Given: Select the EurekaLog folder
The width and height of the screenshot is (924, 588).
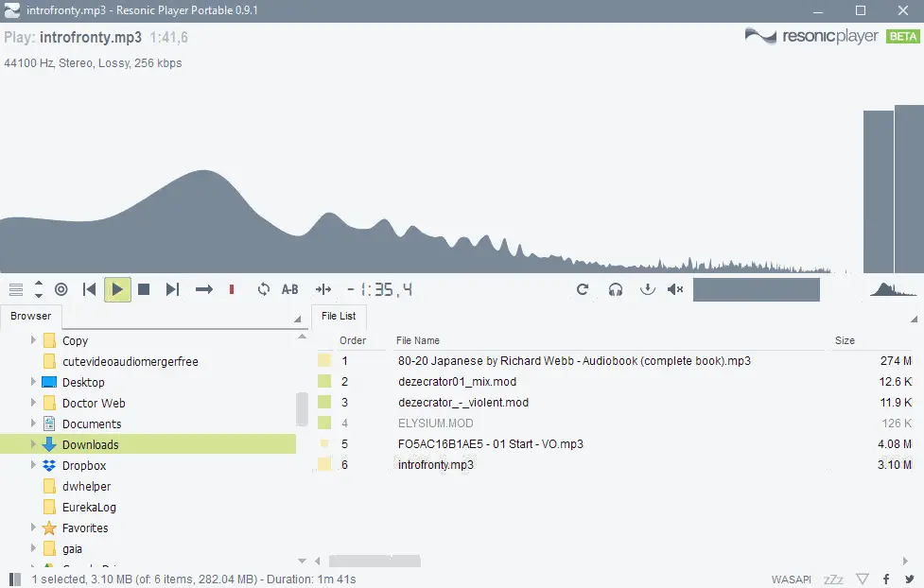Looking at the screenshot, I should 89,508.
